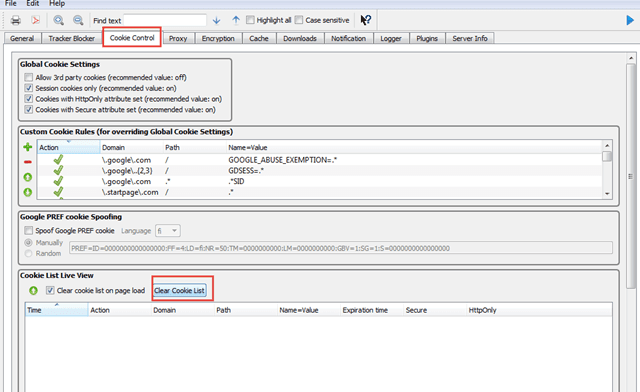Open the Encryption tab

[x=218, y=38]
